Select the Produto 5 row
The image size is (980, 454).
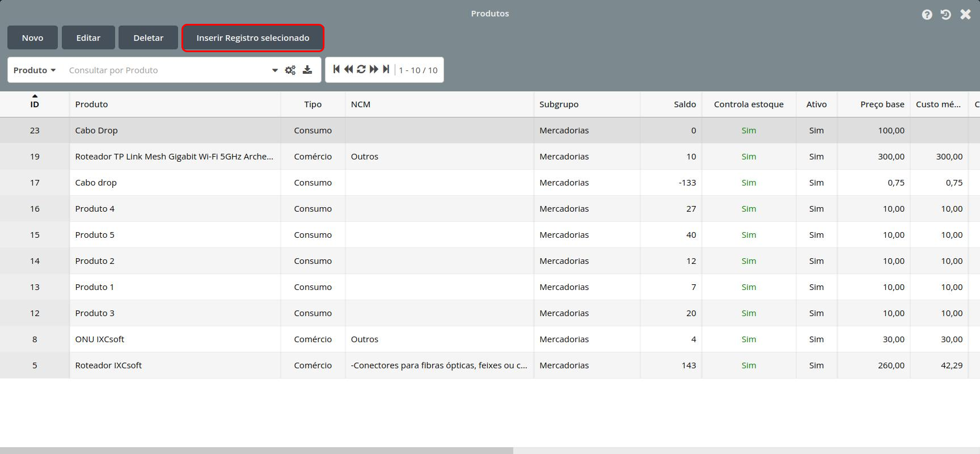point(490,235)
